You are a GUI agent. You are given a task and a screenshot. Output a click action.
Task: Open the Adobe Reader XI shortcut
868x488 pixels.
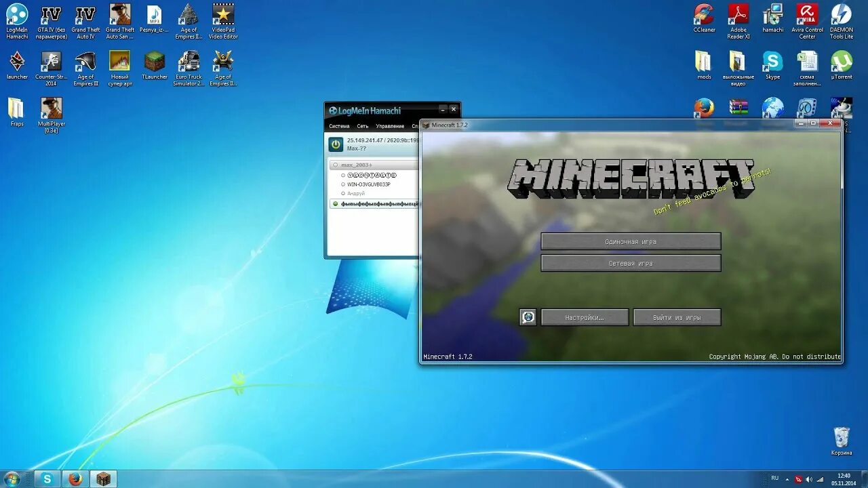click(x=738, y=21)
